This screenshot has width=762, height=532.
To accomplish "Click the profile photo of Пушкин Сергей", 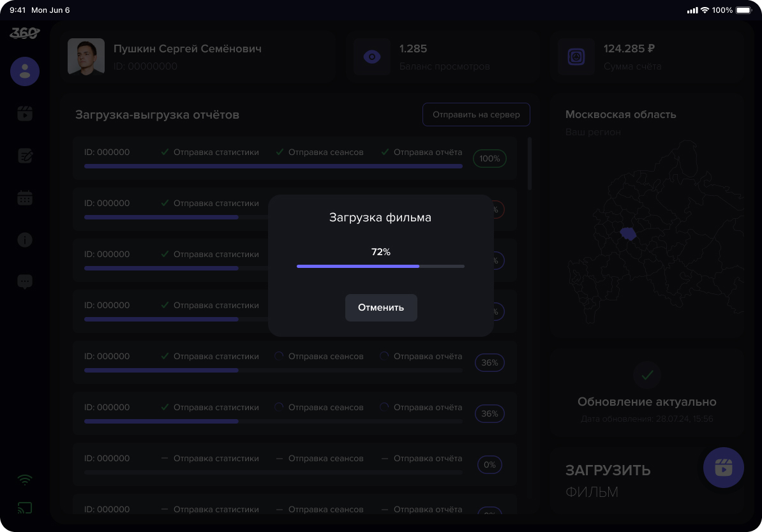I will (x=86, y=57).
